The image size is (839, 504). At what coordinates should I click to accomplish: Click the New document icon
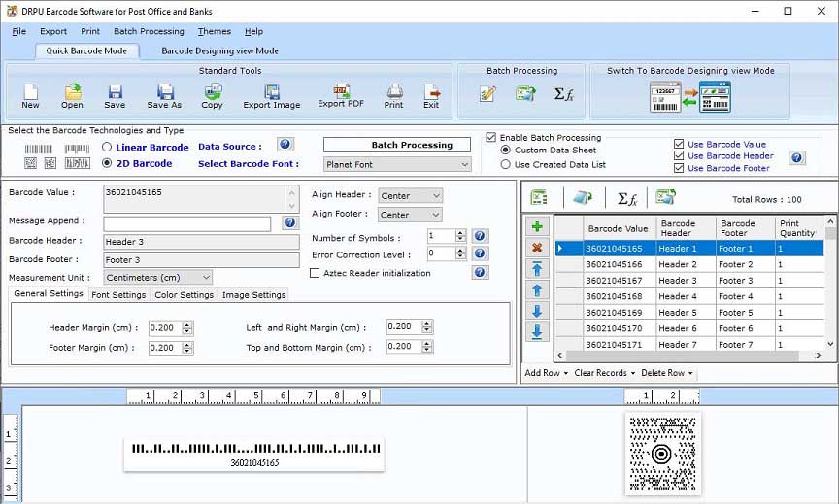coord(30,92)
